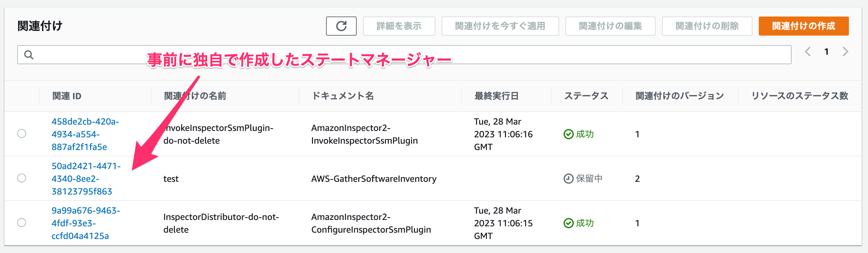Click the success check icon for InspectorDistributor
Screen dimensions: 868x253
(568, 223)
